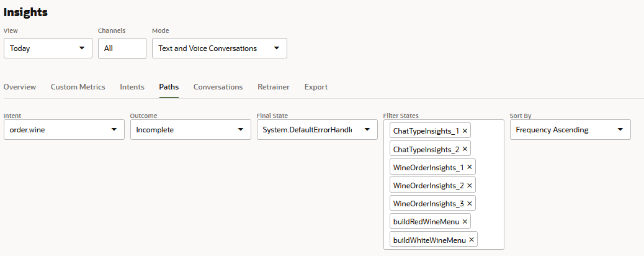Expand the Outcome dropdown showing Incomplete
This screenshot has width=644, height=256.
[x=189, y=130]
